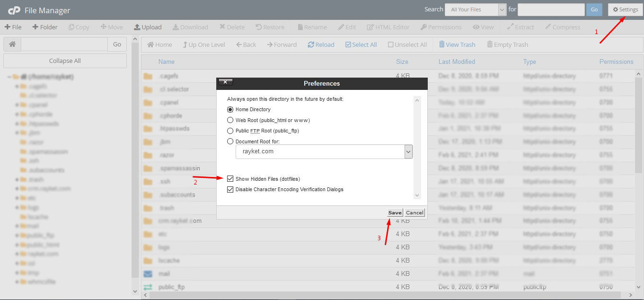Screen dimensions: 644x300
Task: Sort the file list by Name column
Action: click(x=166, y=62)
